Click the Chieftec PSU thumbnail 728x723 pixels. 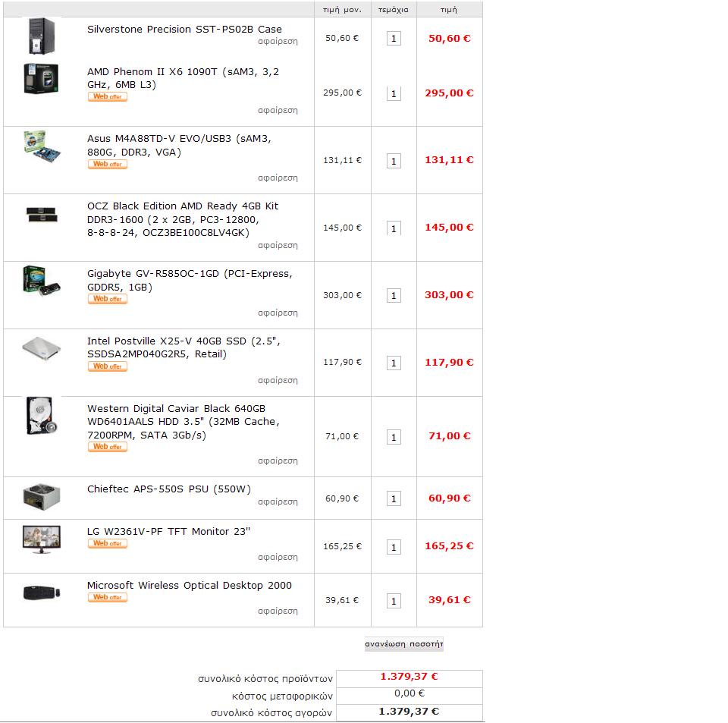(x=41, y=496)
